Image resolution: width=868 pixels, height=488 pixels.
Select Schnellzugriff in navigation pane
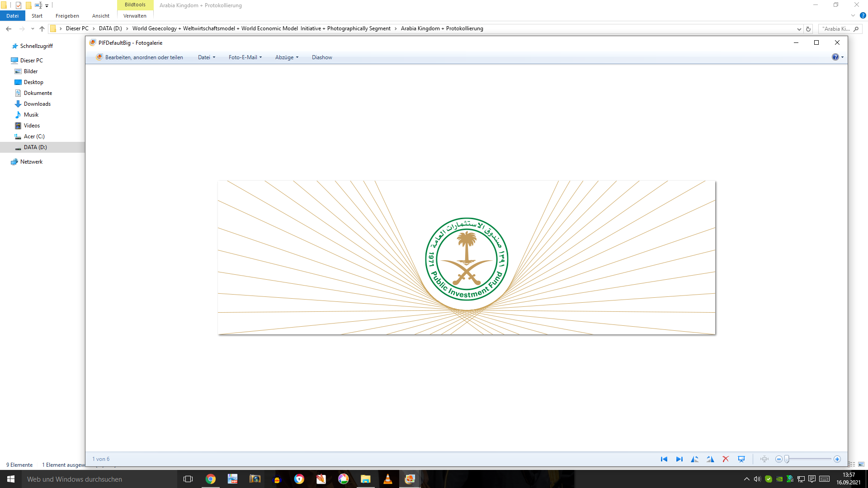(x=36, y=46)
